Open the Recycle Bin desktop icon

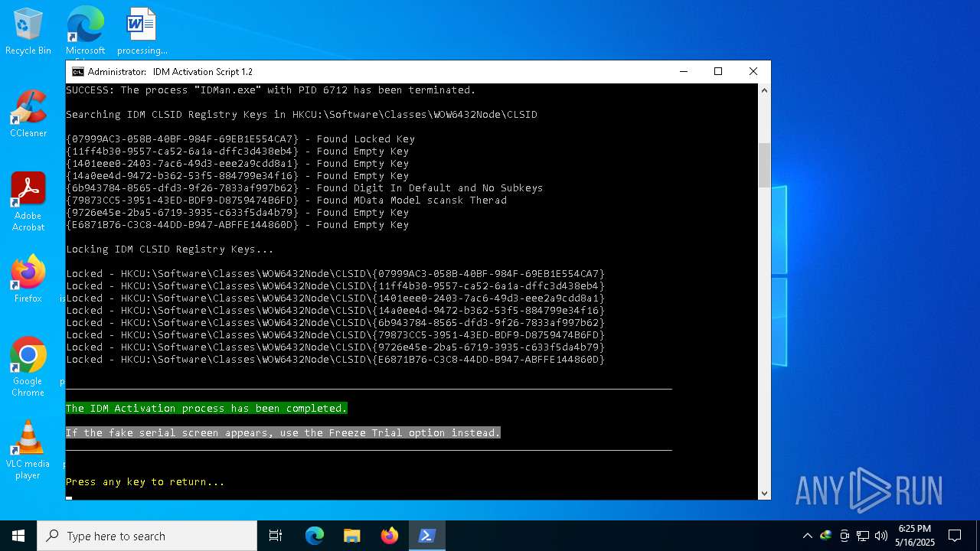click(28, 32)
